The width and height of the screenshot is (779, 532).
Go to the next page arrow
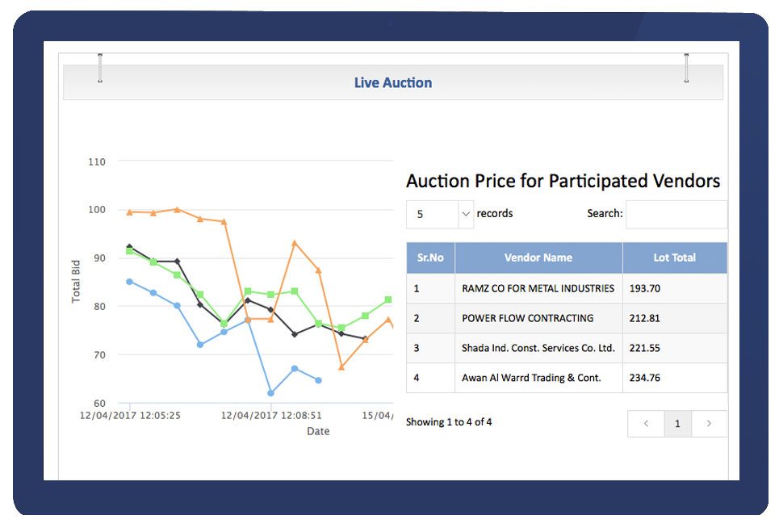coord(709,424)
